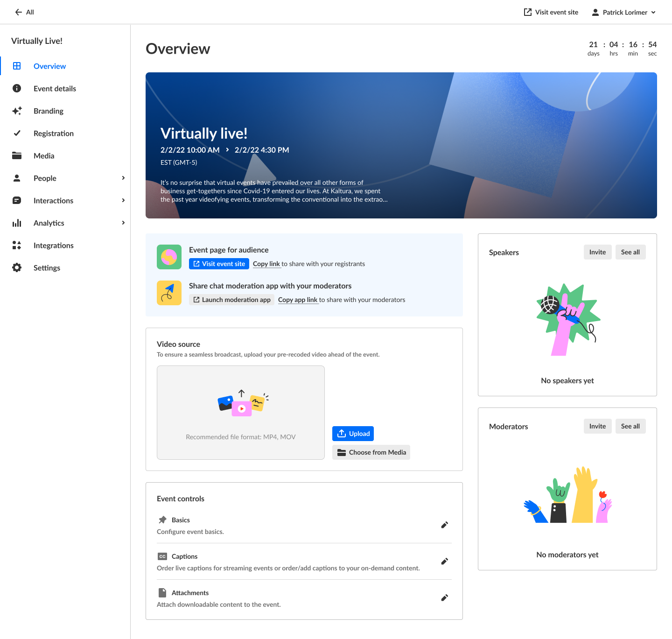Invite moderators with the Invite button
Viewport: 672px width, 639px height.
click(597, 426)
